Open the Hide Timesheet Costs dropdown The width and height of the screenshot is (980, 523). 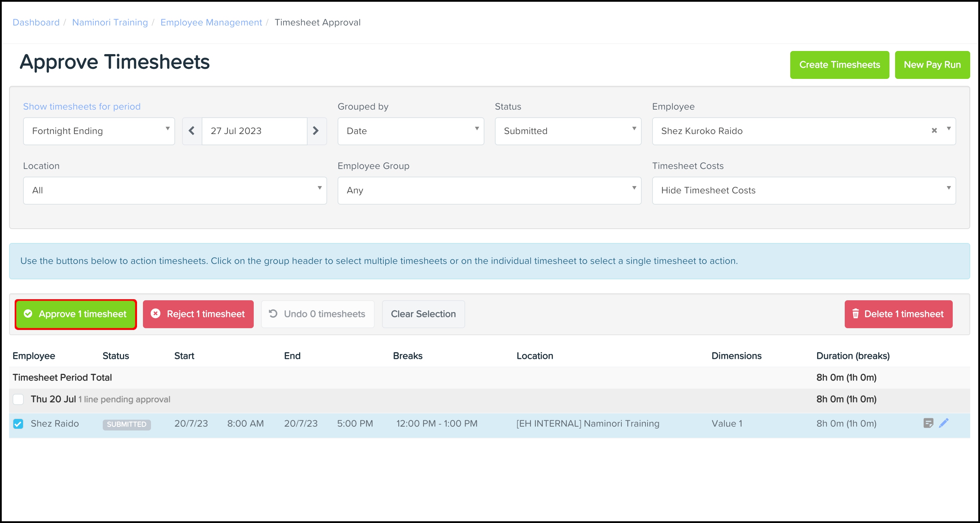pyautogui.click(x=804, y=190)
